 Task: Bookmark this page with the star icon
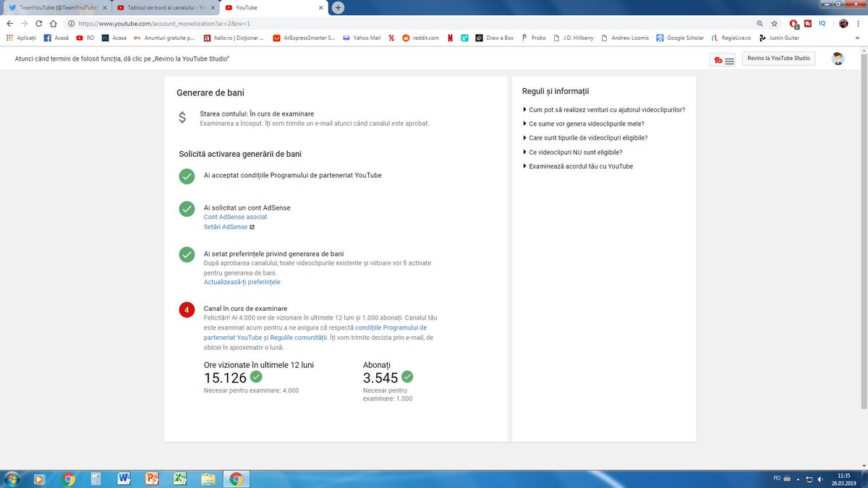coord(774,23)
